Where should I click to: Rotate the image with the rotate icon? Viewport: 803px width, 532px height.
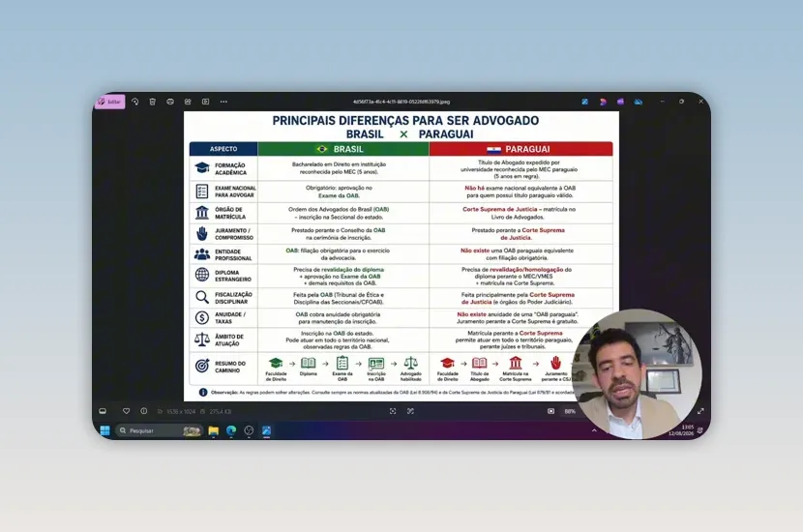pyautogui.click(x=135, y=102)
